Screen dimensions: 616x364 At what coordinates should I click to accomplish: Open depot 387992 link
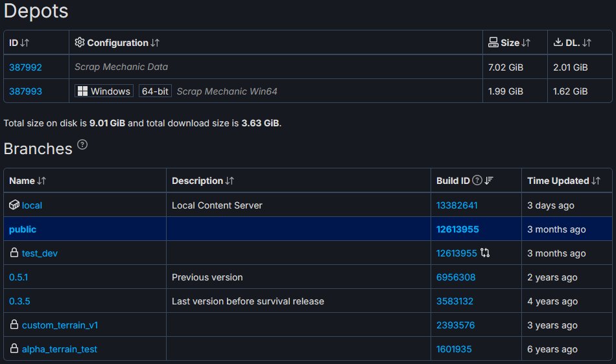(25, 67)
